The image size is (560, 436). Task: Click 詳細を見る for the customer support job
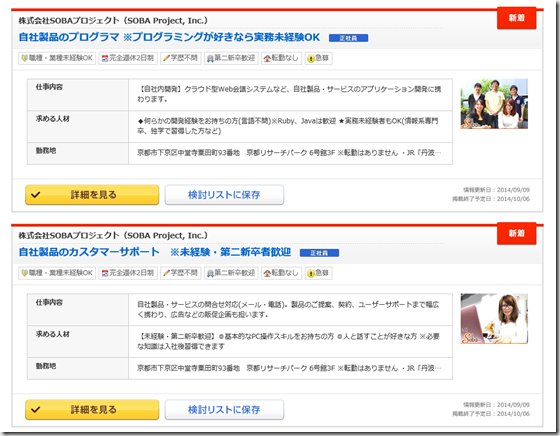(x=92, y=410)
